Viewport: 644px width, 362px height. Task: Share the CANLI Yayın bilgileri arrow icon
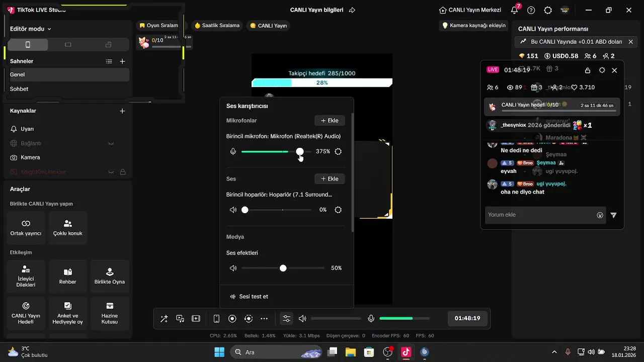click(x=352, y=10)
